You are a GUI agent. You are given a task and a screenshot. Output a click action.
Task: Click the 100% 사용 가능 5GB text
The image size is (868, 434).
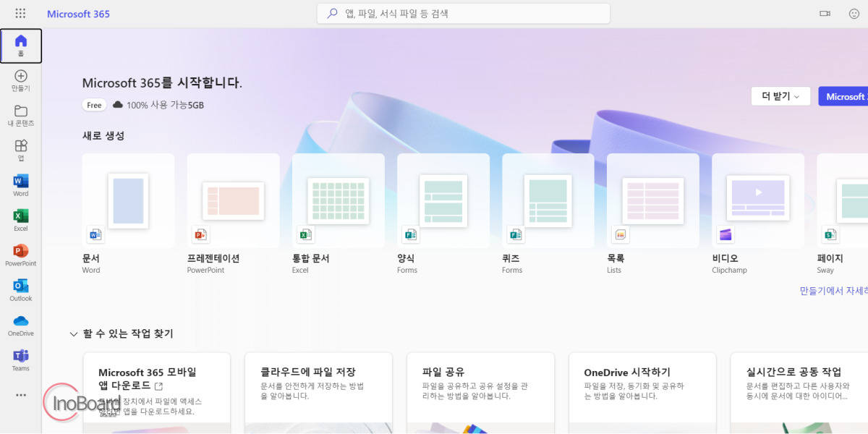[x=165, y=105]
